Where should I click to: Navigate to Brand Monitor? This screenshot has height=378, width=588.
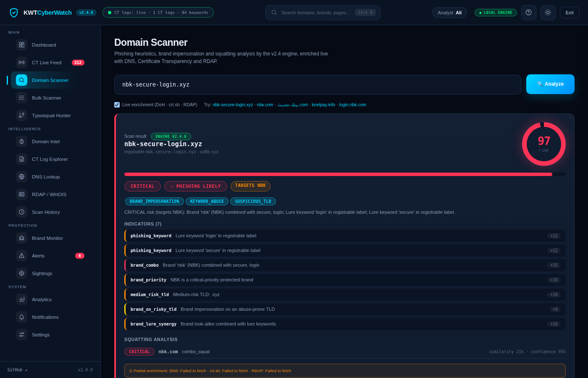[47, 238]
